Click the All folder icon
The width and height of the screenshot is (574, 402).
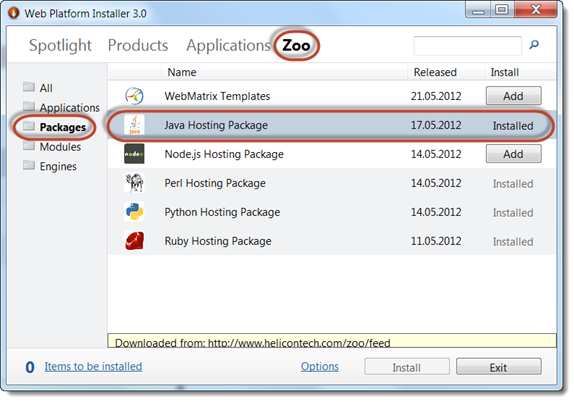tap(29, 87)
